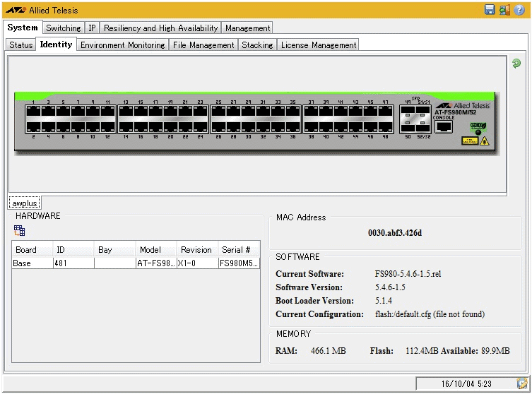The height and width of the screenshot is (394, 532).
Task: Click the CONSOLE port on the switch
Action: click(x=444, y=128)
